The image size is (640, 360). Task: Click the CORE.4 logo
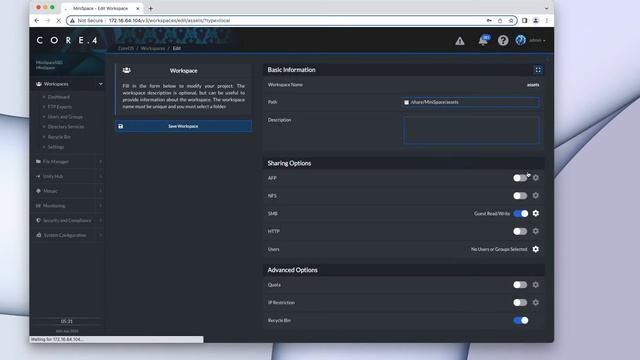[x=67, y=40]
